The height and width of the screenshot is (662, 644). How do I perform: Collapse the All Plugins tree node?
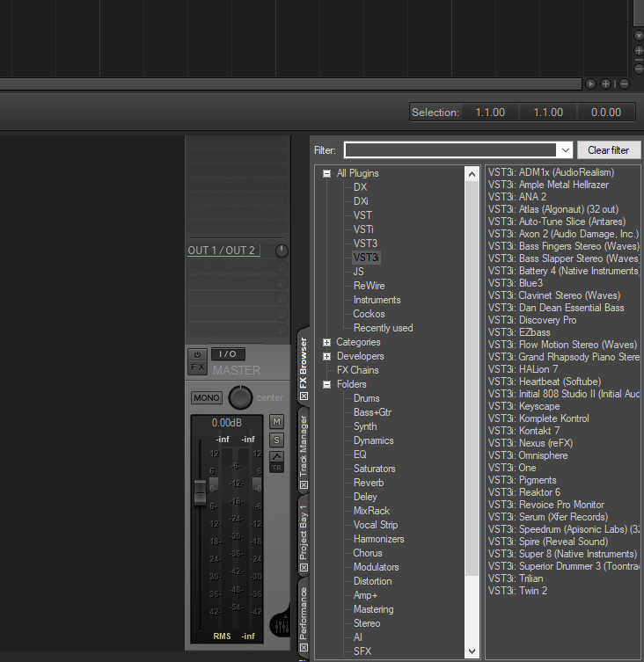coord(326,173)
